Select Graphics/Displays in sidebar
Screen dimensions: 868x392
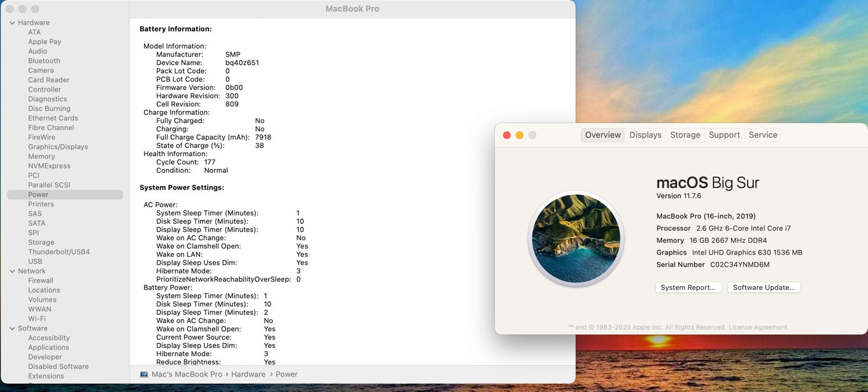pos(58,147)
